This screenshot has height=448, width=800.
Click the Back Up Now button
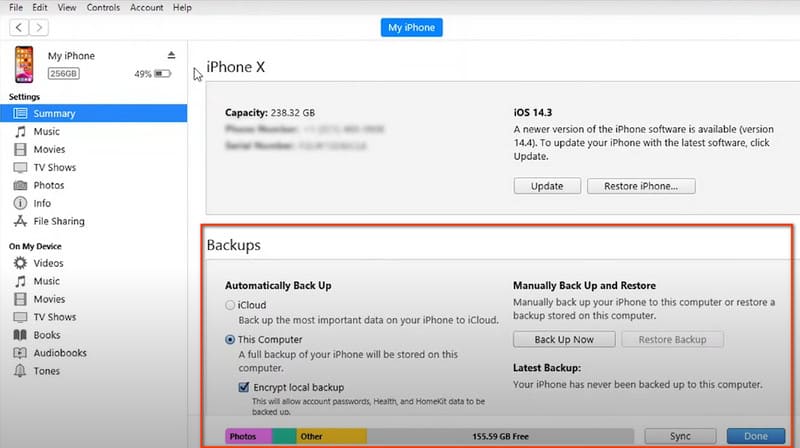pyautogui.click(x=564, y=339)
